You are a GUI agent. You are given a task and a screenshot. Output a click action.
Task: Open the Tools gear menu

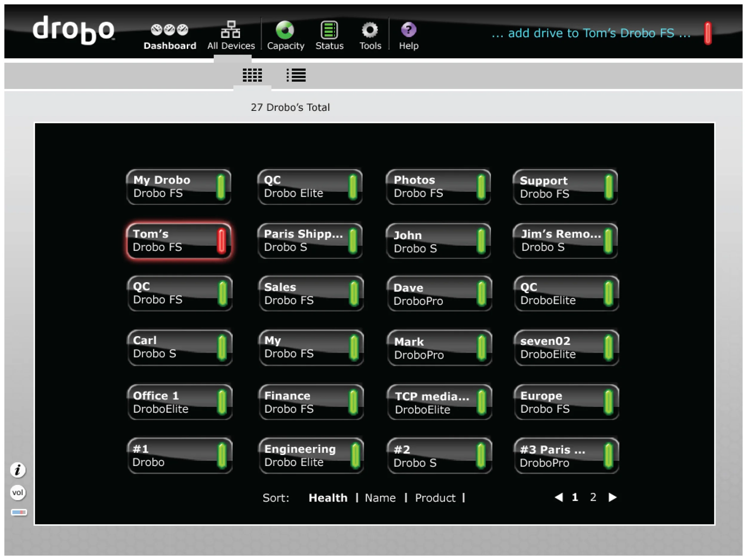(x=370, y=36)
